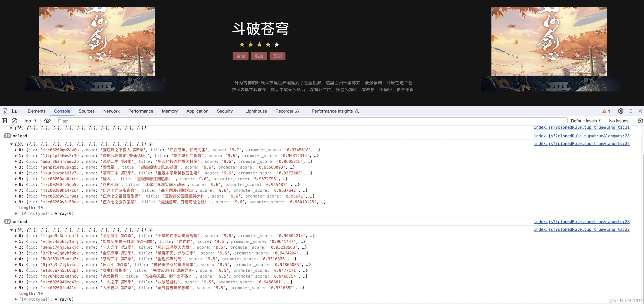Click the 斗破苍穹 title heading
644x304 pixels.
click(260, 29)
